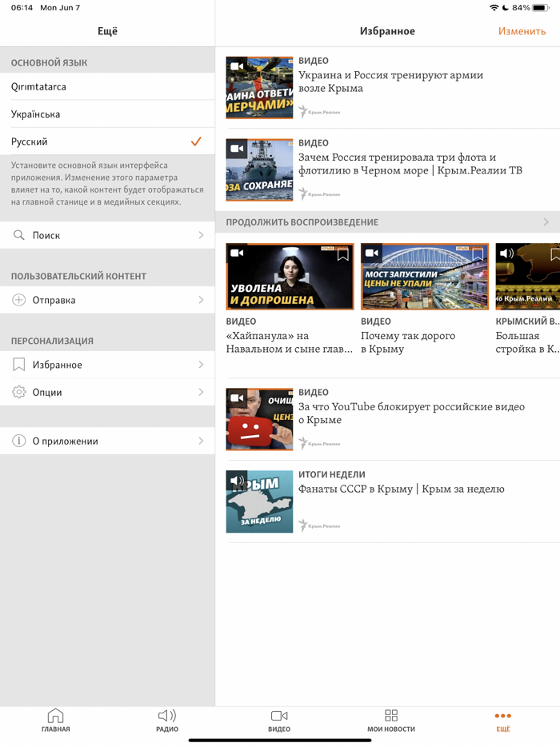Click the Wi-Fi status icon

494,8
